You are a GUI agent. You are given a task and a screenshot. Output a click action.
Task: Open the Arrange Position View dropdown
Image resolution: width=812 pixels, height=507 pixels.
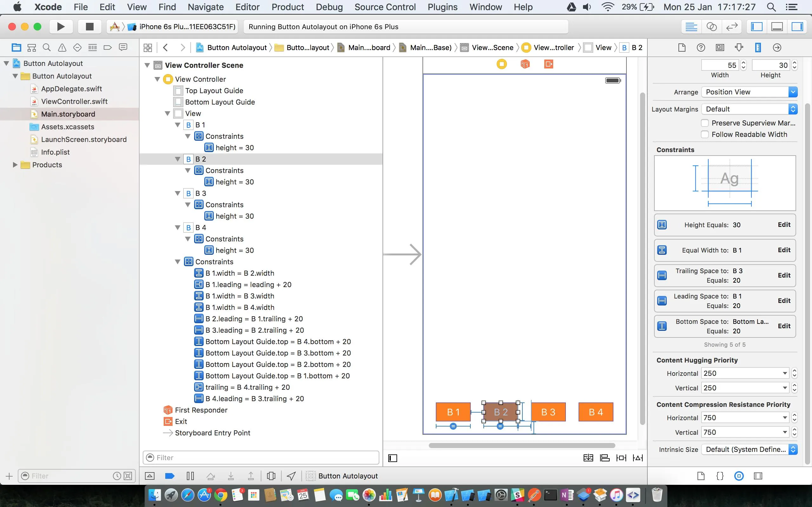click(749, 92)
